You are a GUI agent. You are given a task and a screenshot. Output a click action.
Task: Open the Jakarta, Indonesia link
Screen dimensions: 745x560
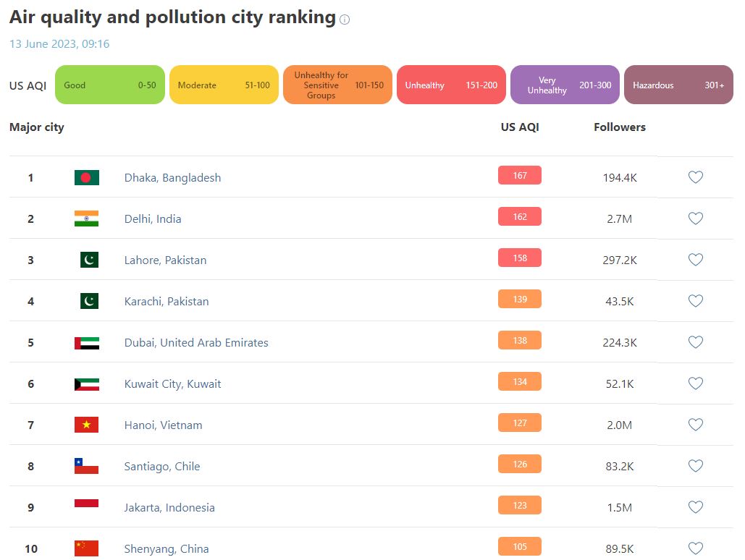pyautogui.click(x=169, y=507)
